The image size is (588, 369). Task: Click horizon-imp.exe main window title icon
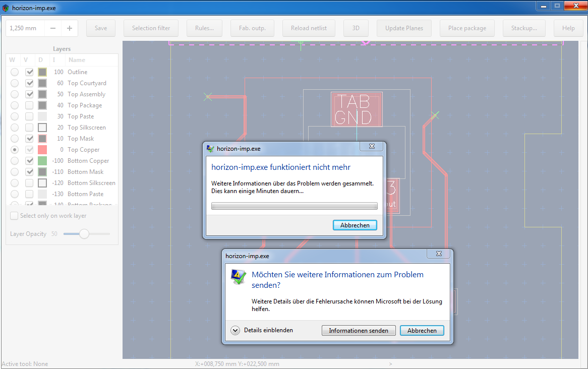click(x=6, y=8)
